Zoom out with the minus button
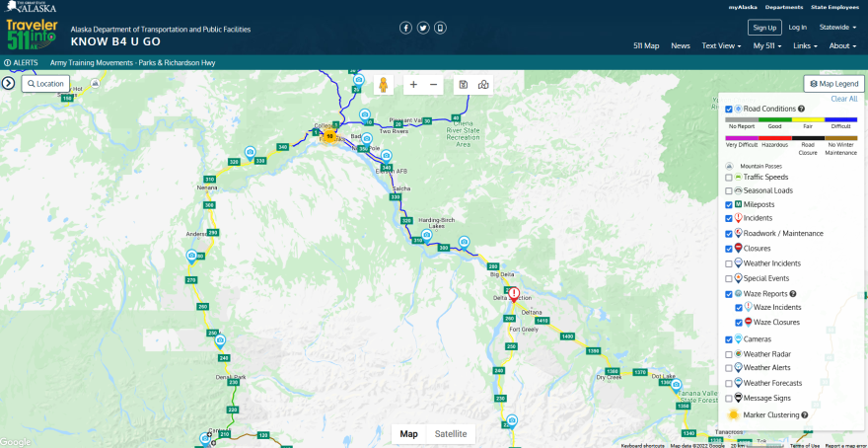The height and width of the screenshot is (448, 868). coord(433,85)
